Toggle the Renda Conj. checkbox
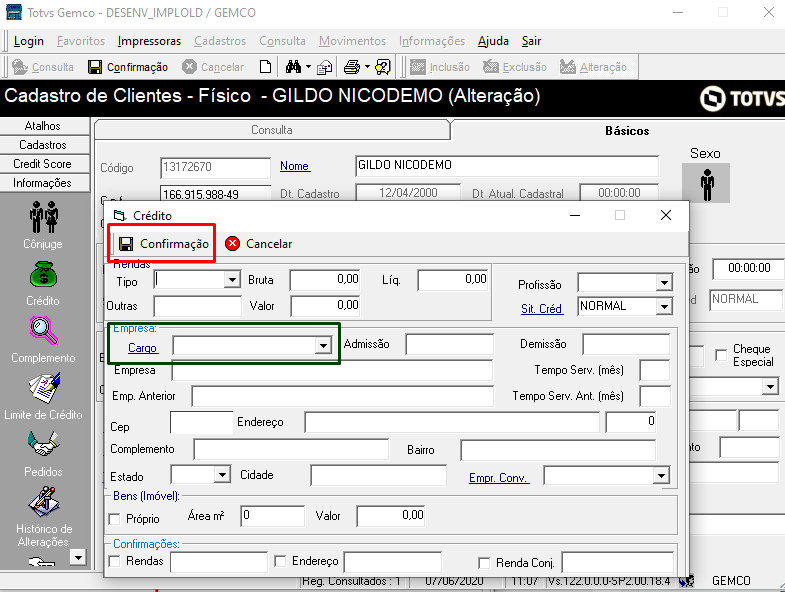Image resolution: width=785 pixels, height=592 pixels. (x=484, y=563)
